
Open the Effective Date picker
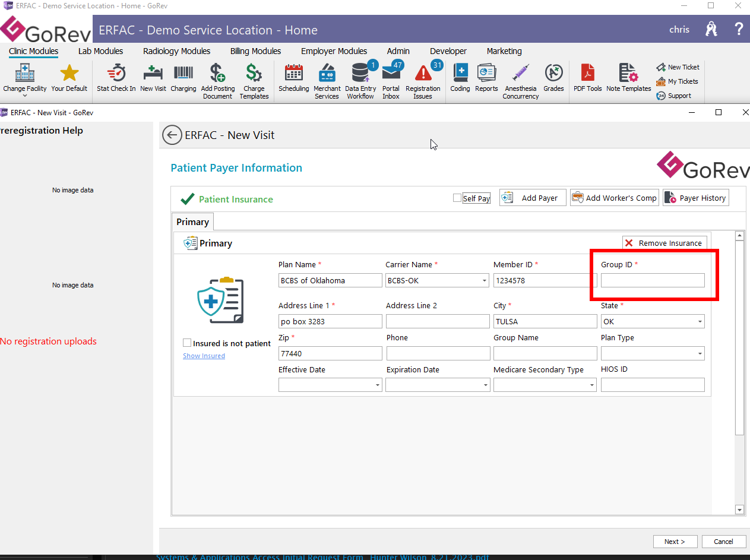click(377, 386)
